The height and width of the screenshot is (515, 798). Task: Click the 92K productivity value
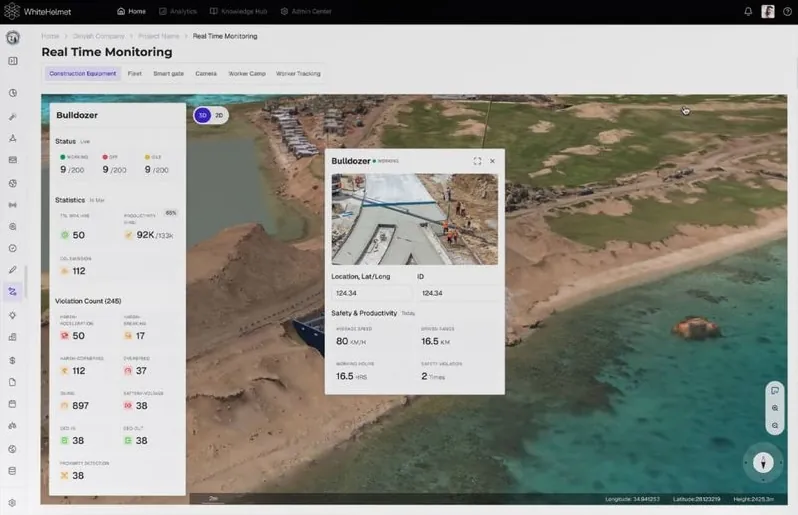(x=155, y=235)
